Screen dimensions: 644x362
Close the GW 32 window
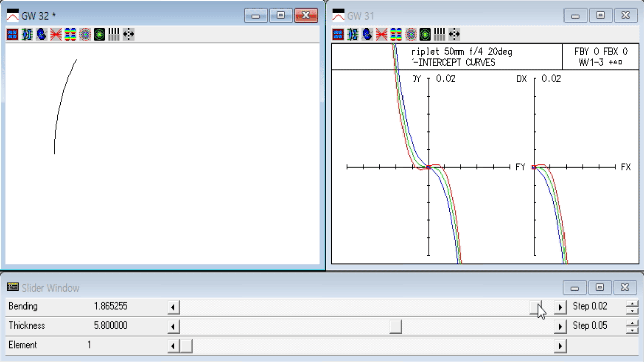coord(306,15)
